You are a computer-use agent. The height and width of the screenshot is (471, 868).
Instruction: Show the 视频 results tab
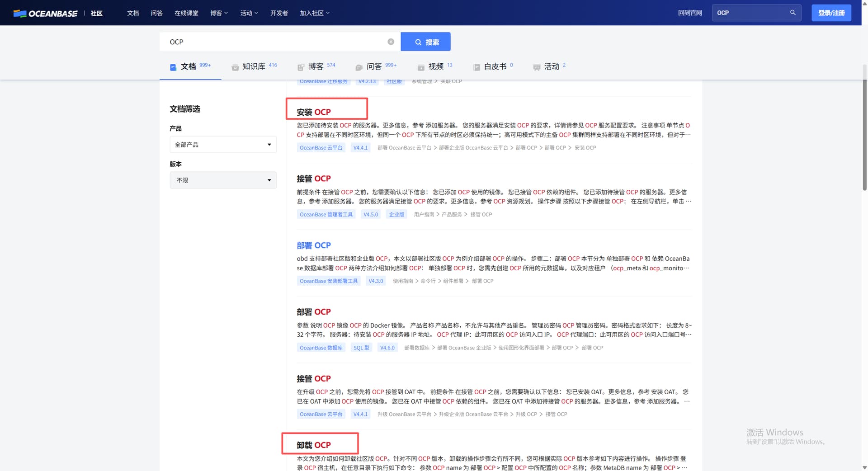(435, 66)
